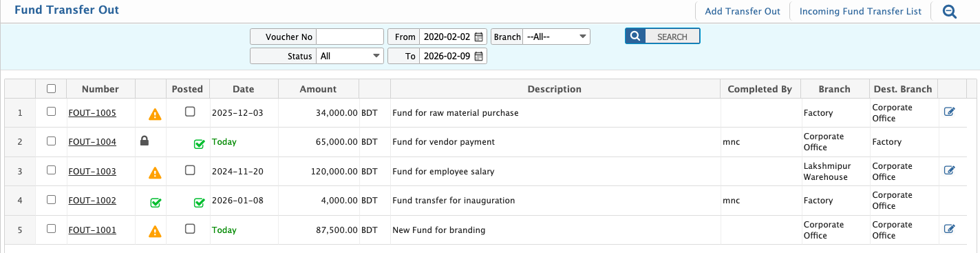
Task: Select the row checkbox for FOUT-1003
Action: [51, 170]
